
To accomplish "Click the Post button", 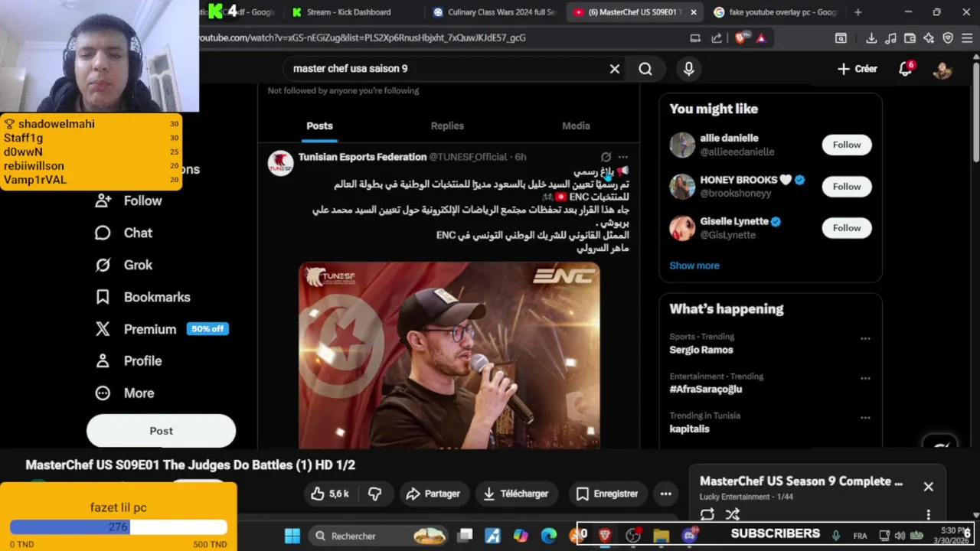I will pos(161,431).
